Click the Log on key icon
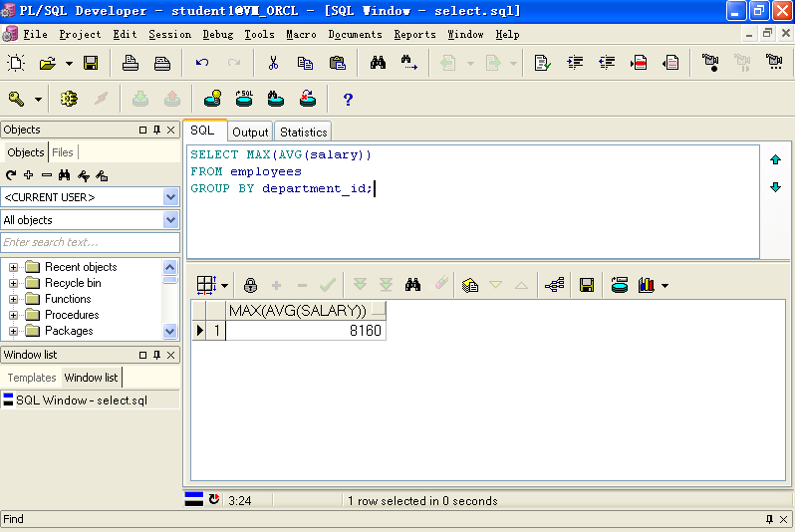This screenshot has height=532, width=795. tap(16, 99)
